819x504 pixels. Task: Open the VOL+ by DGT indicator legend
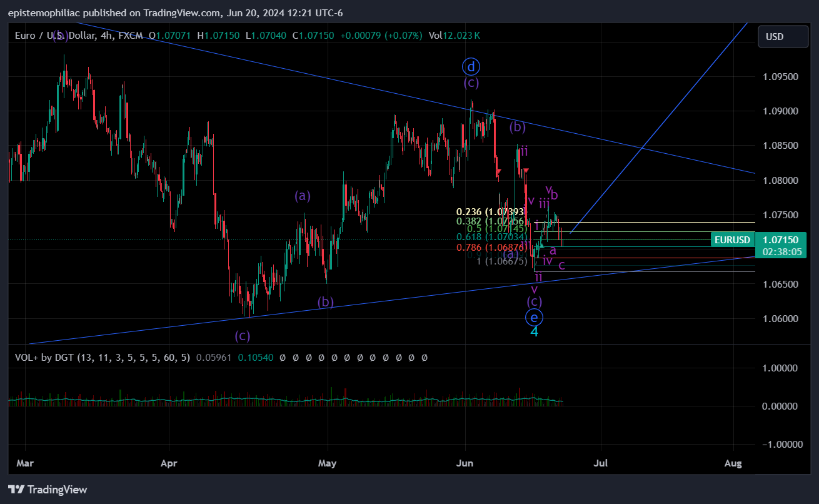(103, 358)
